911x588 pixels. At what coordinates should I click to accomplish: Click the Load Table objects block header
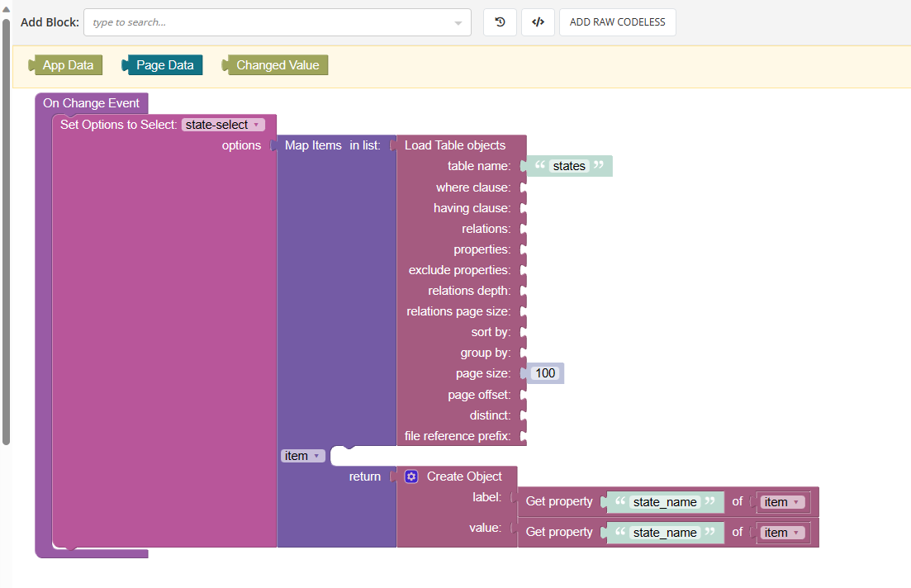[454, 145]
